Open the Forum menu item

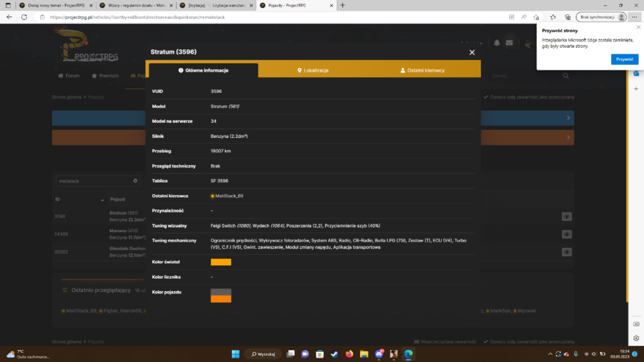click(x=69, y=75)
